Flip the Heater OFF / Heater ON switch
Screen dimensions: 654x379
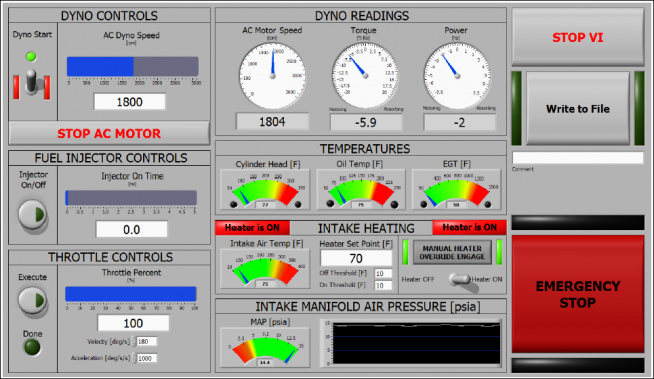click(x=459, y=279)
